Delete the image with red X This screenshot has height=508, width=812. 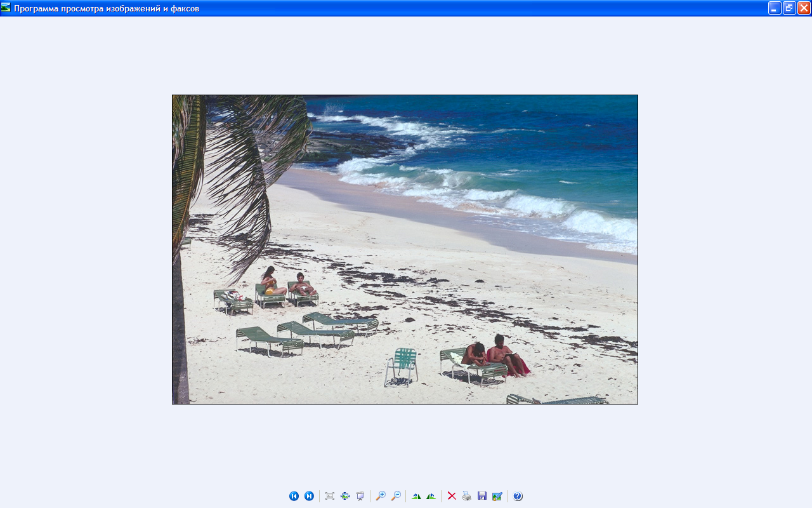click(x=452, y=496)
